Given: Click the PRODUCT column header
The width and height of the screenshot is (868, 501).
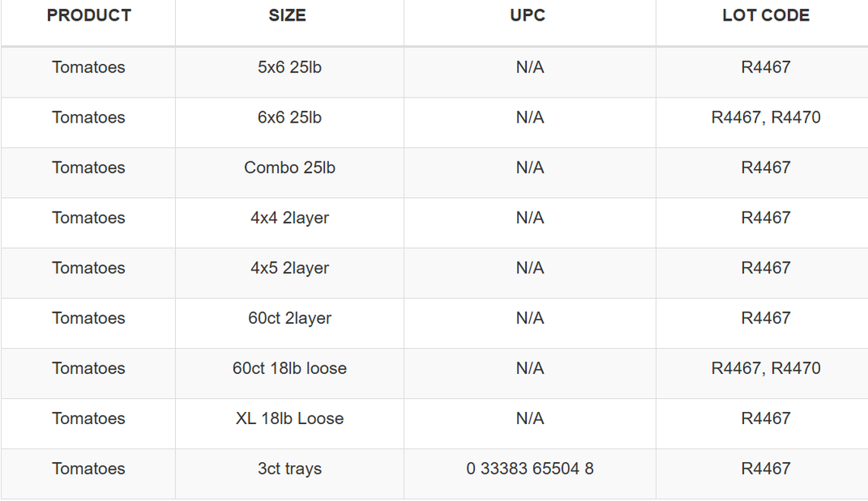Looking at the screenshot, I should [89, 16].
